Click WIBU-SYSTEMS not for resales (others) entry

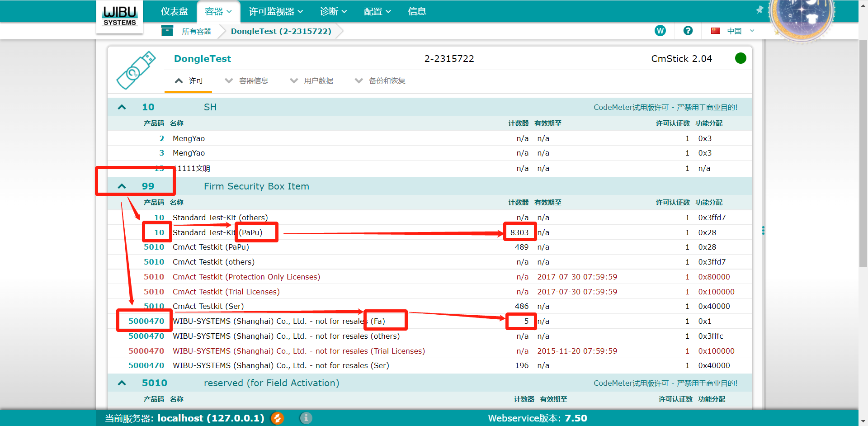[286, 336]
